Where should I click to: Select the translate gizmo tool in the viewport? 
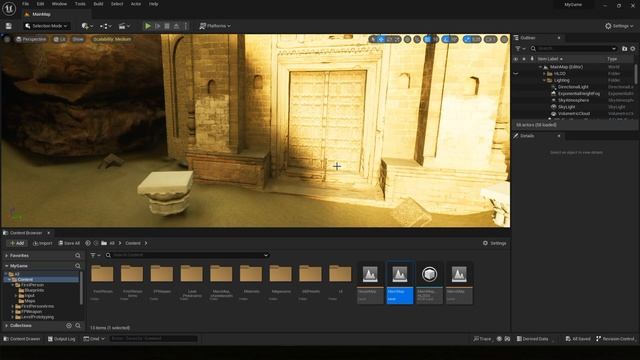(x=381, y=39)
